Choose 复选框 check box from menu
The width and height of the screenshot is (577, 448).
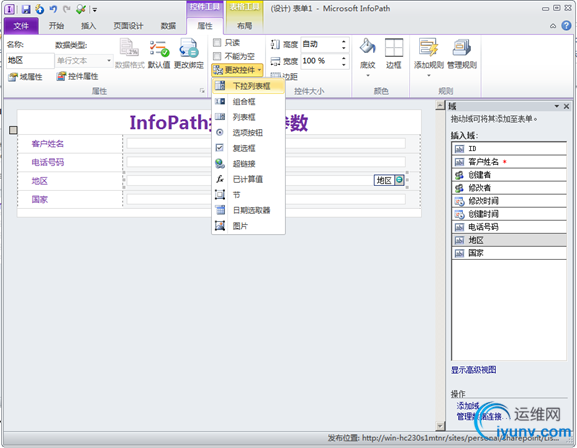point(248,148)
